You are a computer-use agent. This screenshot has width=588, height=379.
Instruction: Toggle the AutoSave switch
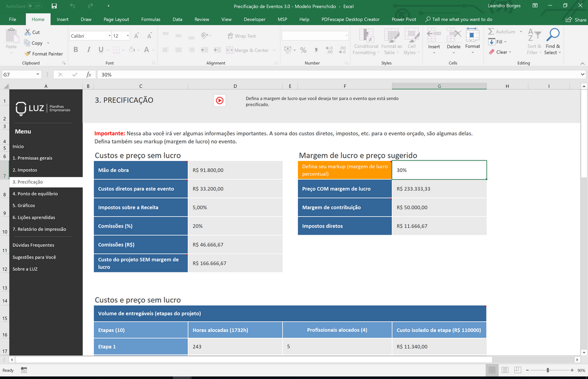pos(34,6)
